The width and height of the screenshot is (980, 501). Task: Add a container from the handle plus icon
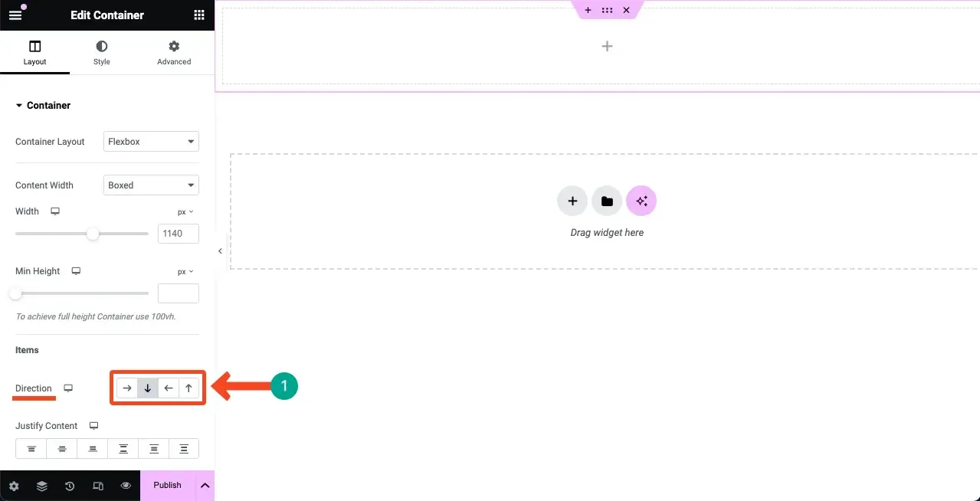click(588, 10)
